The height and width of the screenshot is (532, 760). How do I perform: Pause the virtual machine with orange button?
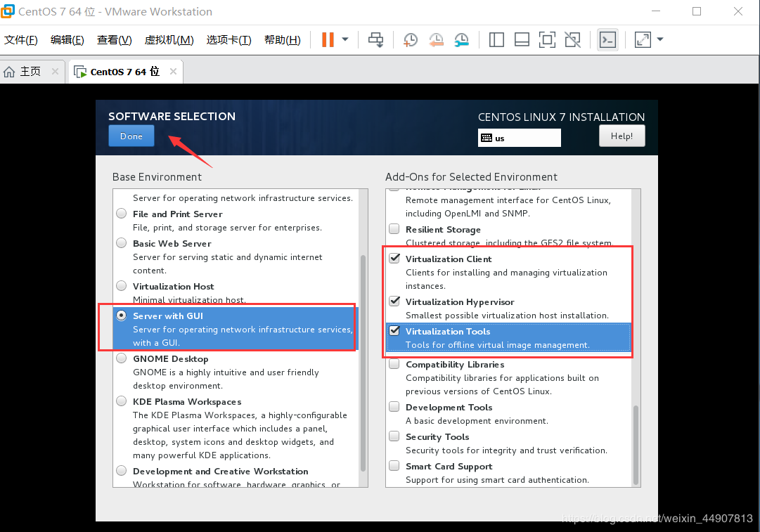[328, 40]
